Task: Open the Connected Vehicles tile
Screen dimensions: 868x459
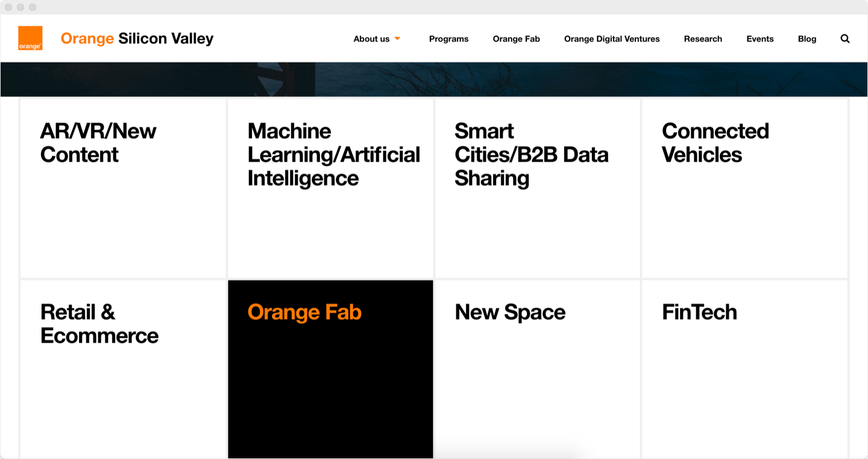Action: [x=744, y=188]
